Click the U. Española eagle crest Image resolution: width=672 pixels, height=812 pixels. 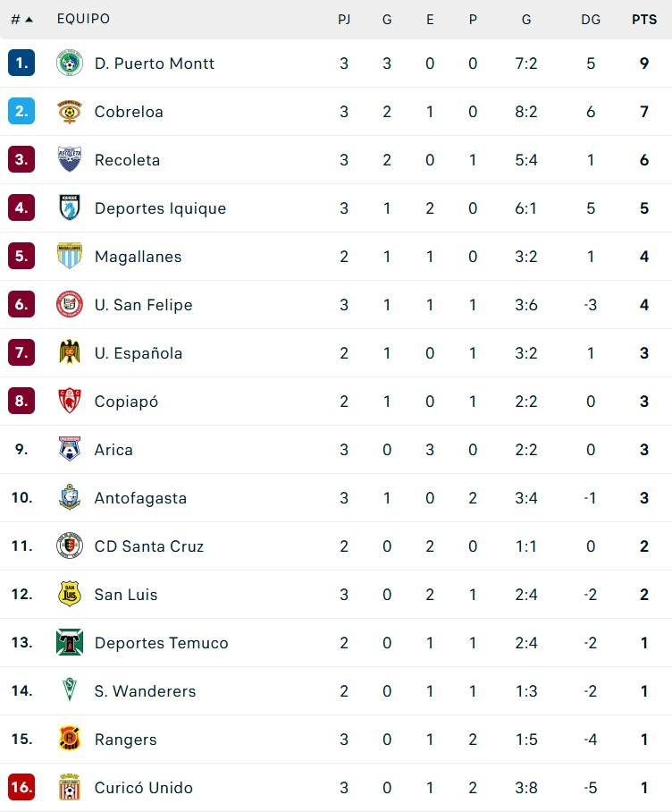coord(69,353)
